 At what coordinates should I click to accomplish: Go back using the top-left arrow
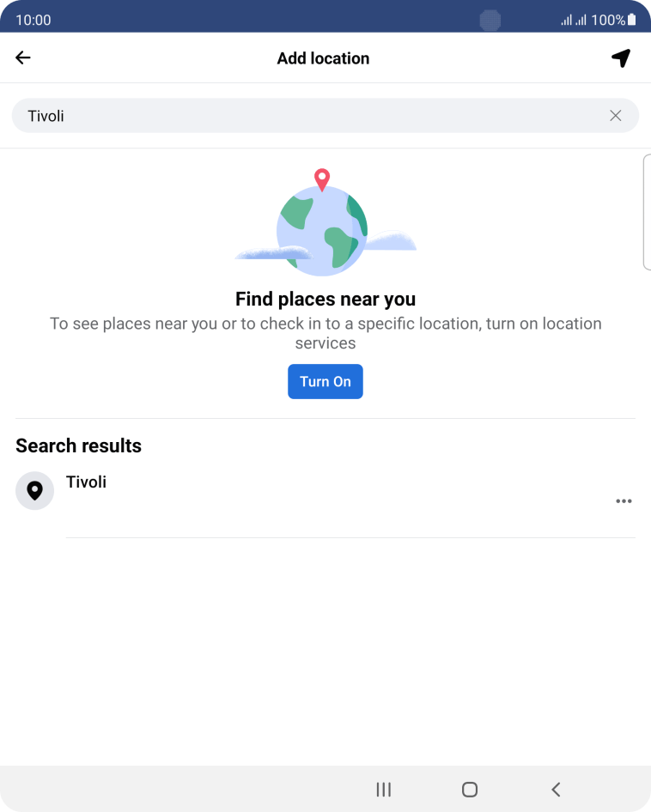coord(23,58)
